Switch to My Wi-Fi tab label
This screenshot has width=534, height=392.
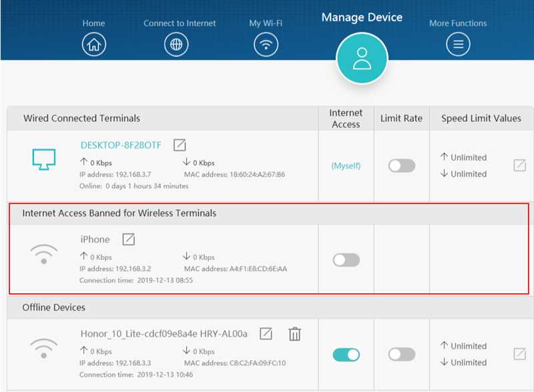click(266, 23)
